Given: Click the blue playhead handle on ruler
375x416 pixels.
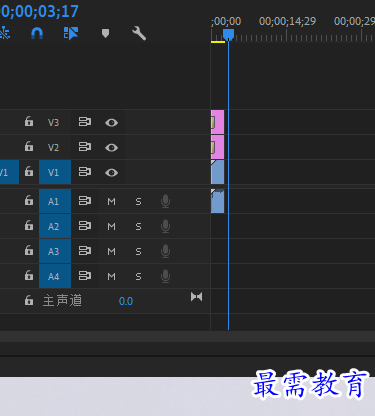Looking at the screenshot, I should click(x=228, y=34).
